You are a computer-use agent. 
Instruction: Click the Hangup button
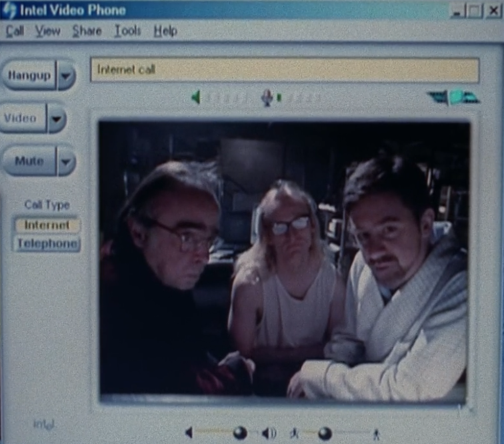tap(29, 75)
